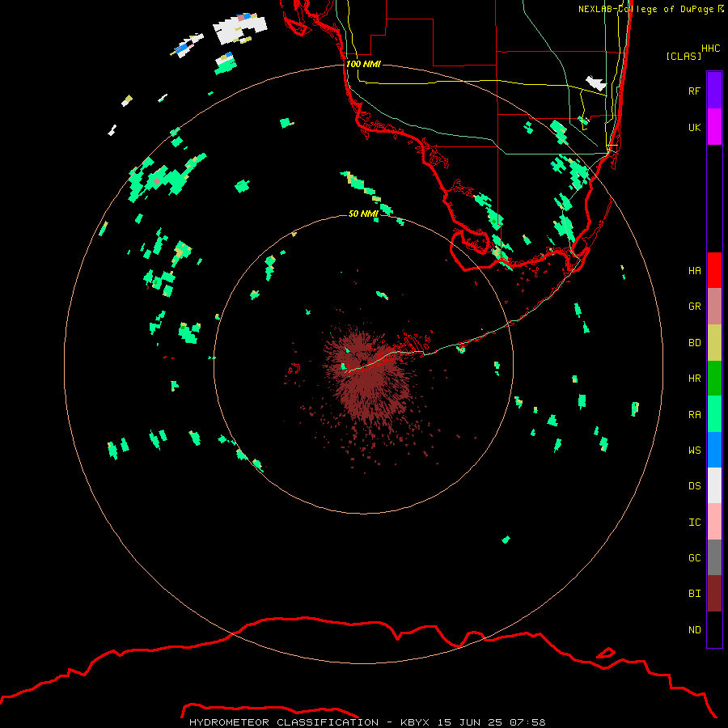The width and height of the screenshot is (728, 728).
Task: Click the UK legend label
Action: coord(694,127)
